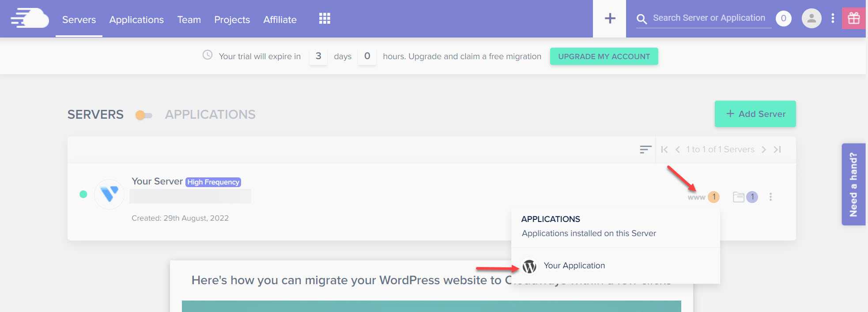868x312 pixels.
Task: Open the sort list icon
Action: (x=645, y=150)
